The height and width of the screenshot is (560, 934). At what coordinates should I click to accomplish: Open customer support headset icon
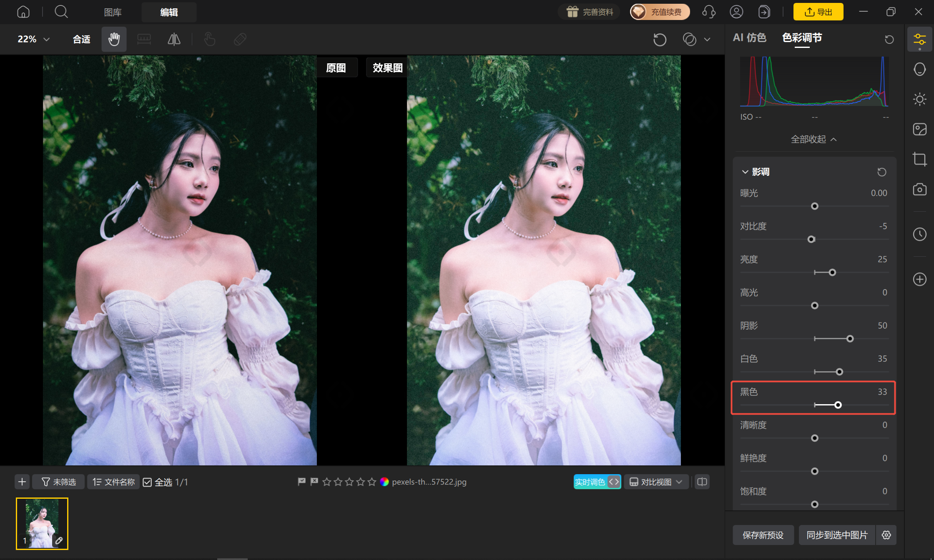709,12
